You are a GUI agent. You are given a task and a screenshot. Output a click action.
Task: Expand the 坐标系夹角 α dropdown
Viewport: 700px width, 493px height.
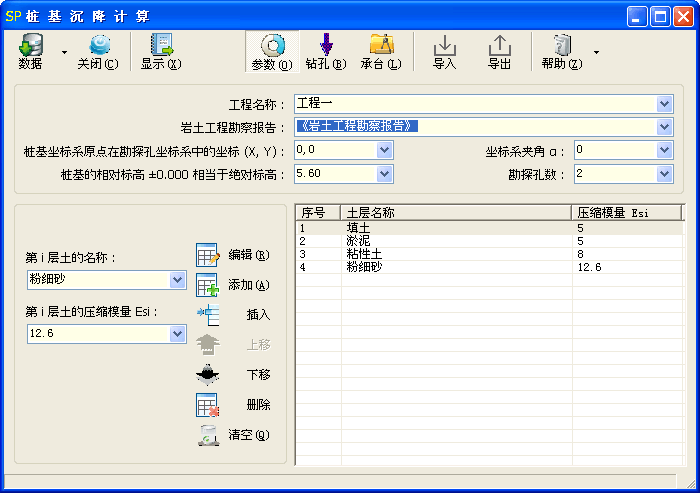click(664, 150)
